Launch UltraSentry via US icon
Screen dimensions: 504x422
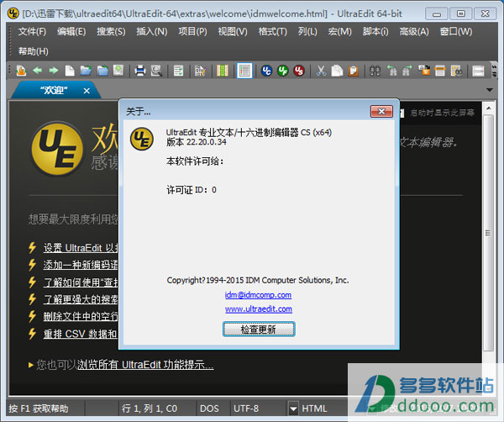299,71
